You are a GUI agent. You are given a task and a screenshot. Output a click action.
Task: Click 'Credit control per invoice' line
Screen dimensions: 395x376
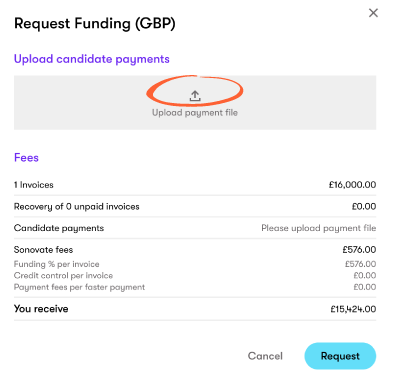(x=63, y=276)
